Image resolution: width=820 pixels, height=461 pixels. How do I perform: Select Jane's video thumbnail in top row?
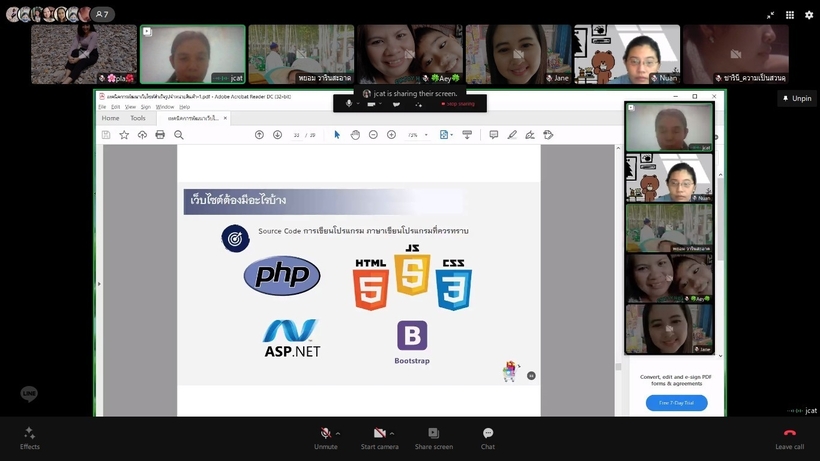click(518, 54)
